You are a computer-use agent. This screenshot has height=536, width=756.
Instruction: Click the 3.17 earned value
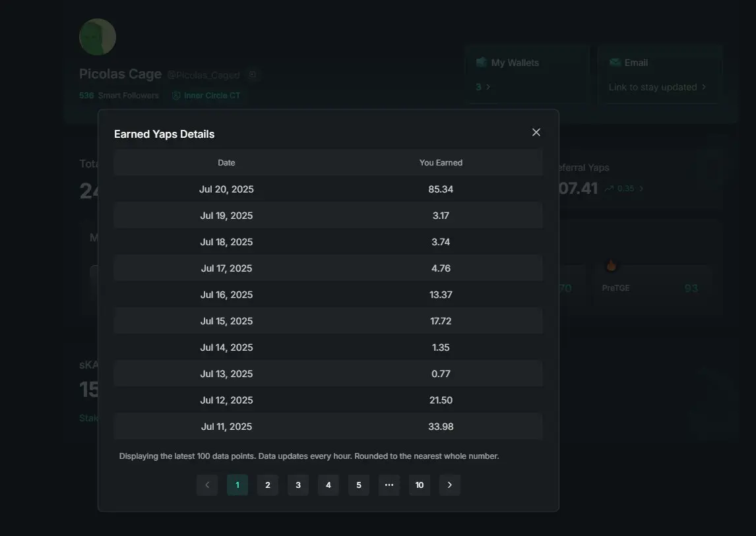[441, 216]
